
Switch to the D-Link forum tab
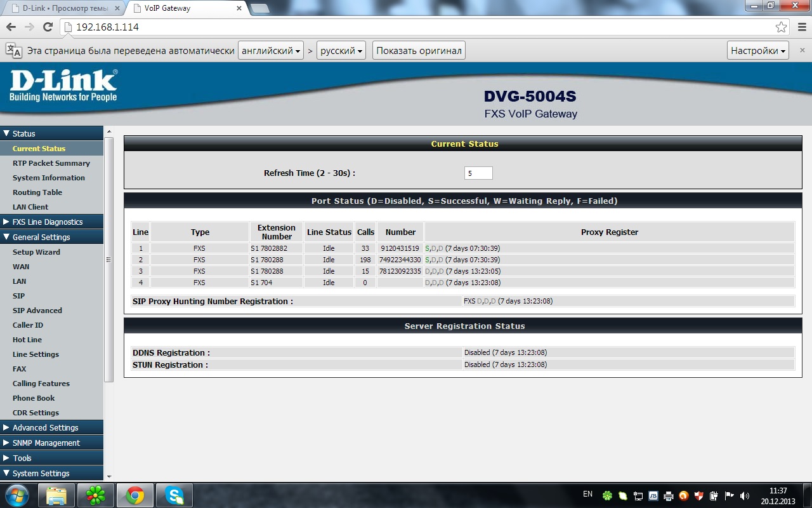[62, 9]
